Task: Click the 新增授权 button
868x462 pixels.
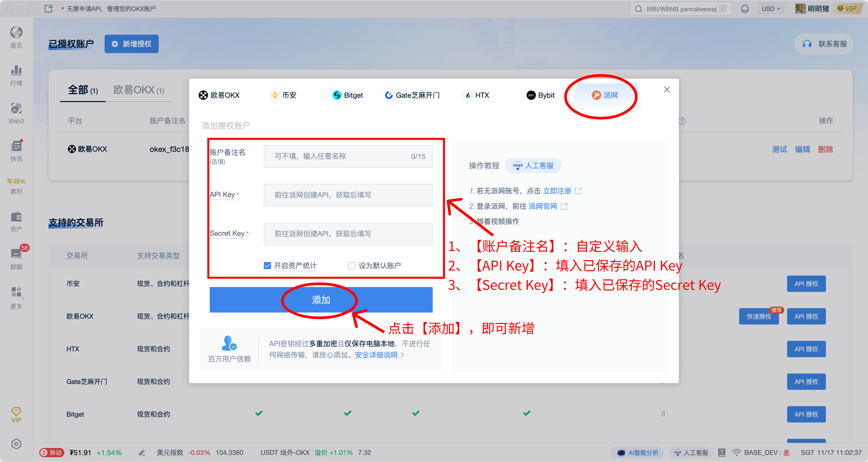Action: pyautogui.click(x=131, y=44)
